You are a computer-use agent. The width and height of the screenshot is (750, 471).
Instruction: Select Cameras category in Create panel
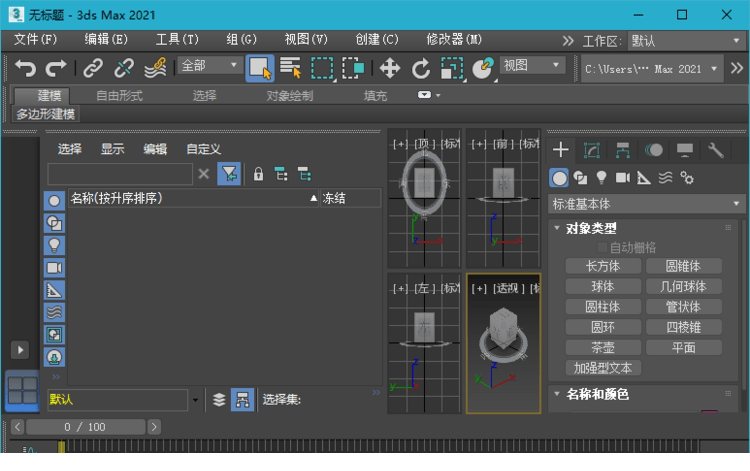point(623,178)
